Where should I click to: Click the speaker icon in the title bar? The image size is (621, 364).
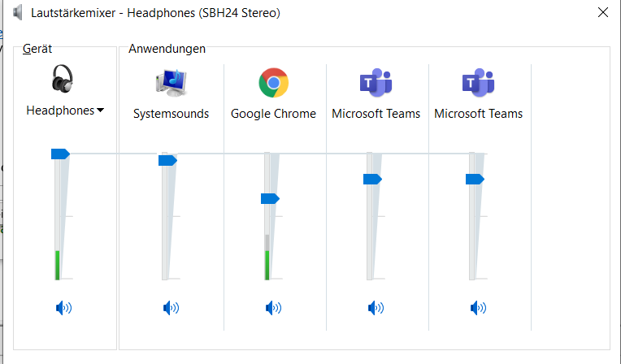point(18,13)
